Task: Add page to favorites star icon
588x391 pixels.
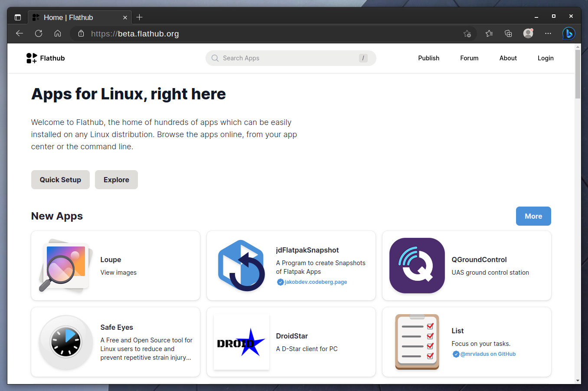Action: tap(467, 33)
